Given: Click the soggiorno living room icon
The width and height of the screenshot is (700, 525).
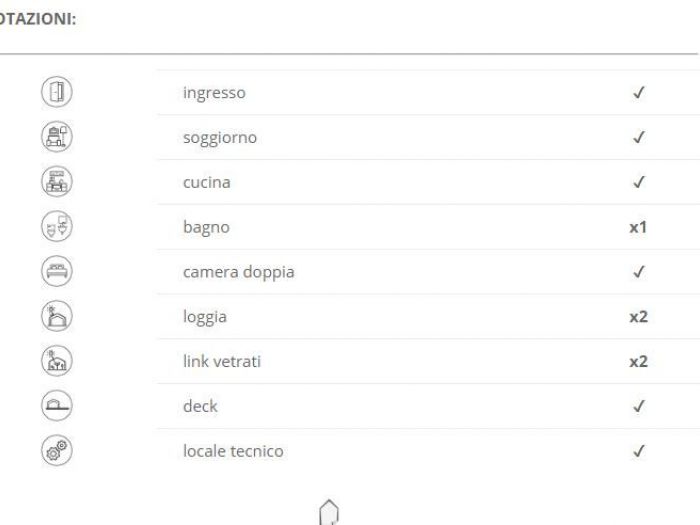Looking at the screenshot, I should (x=57, y=137).
